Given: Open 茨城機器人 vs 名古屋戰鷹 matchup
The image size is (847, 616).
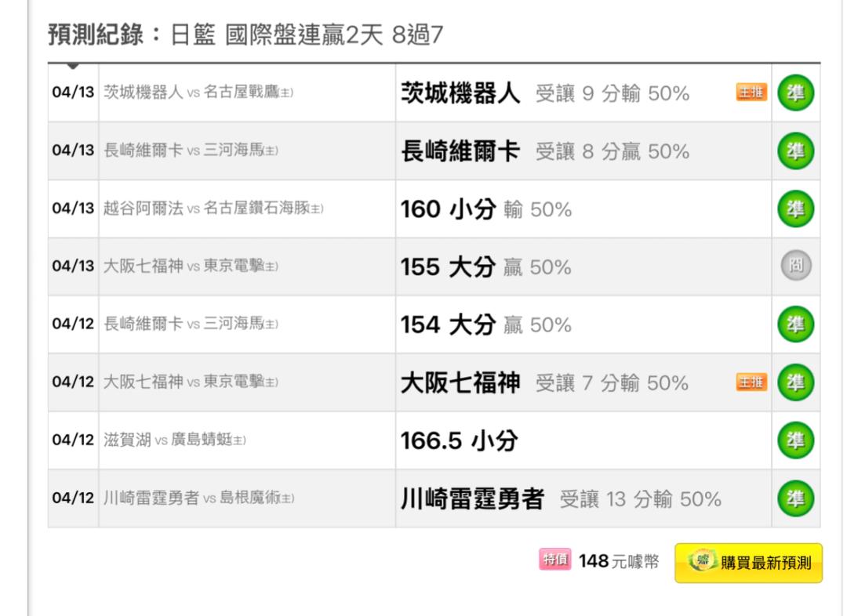Looking at the screenshot, I should click(198, 92).
